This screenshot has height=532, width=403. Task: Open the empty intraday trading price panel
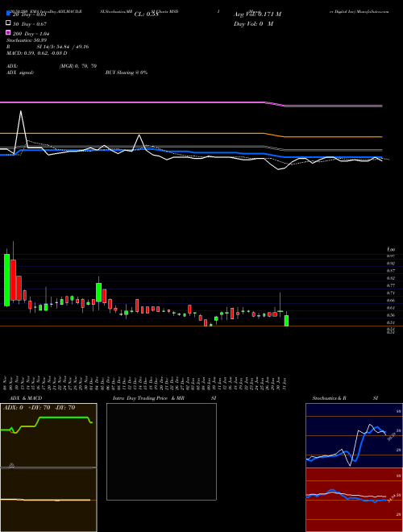[x=161, y=451]
